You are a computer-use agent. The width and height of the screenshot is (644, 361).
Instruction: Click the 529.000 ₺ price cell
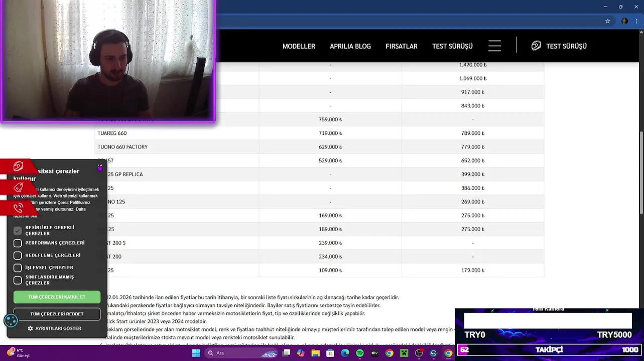[330, 160]
